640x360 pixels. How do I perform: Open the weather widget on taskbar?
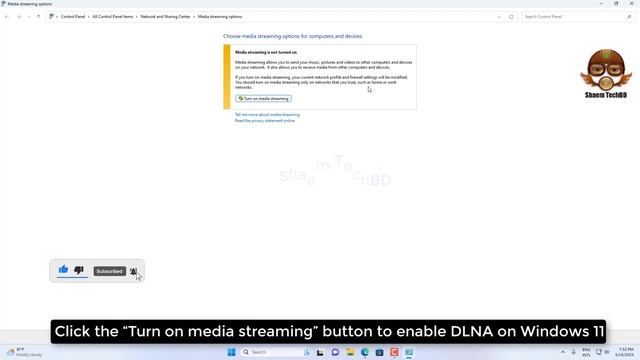pos(24,352)
